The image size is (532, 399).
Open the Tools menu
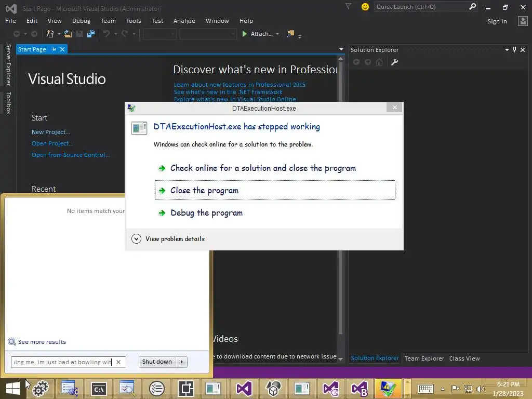click(134, 21)
